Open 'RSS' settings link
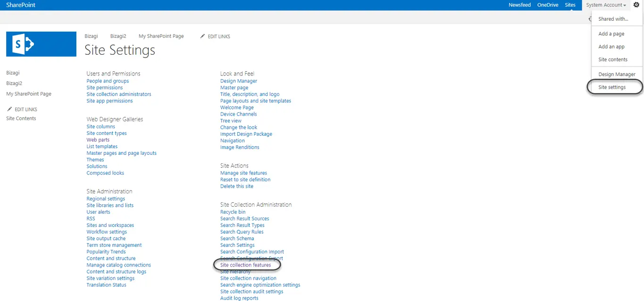 pyautogui.click(x=91, y=219)
